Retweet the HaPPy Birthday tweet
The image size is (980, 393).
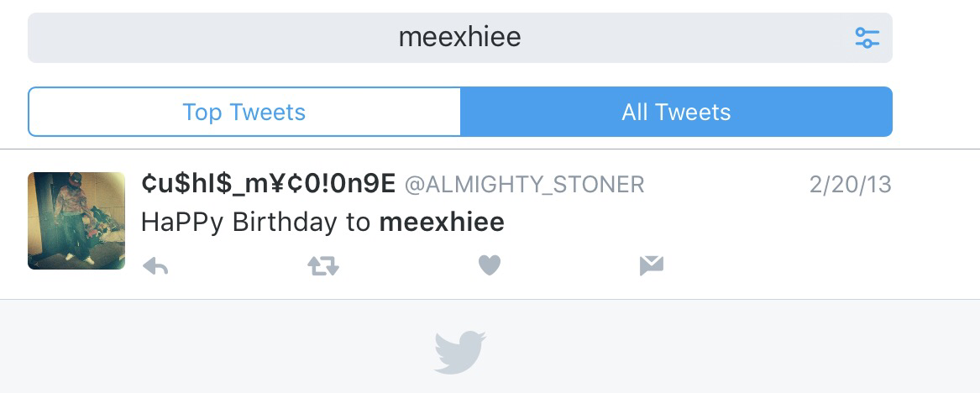tap(323, 266)
